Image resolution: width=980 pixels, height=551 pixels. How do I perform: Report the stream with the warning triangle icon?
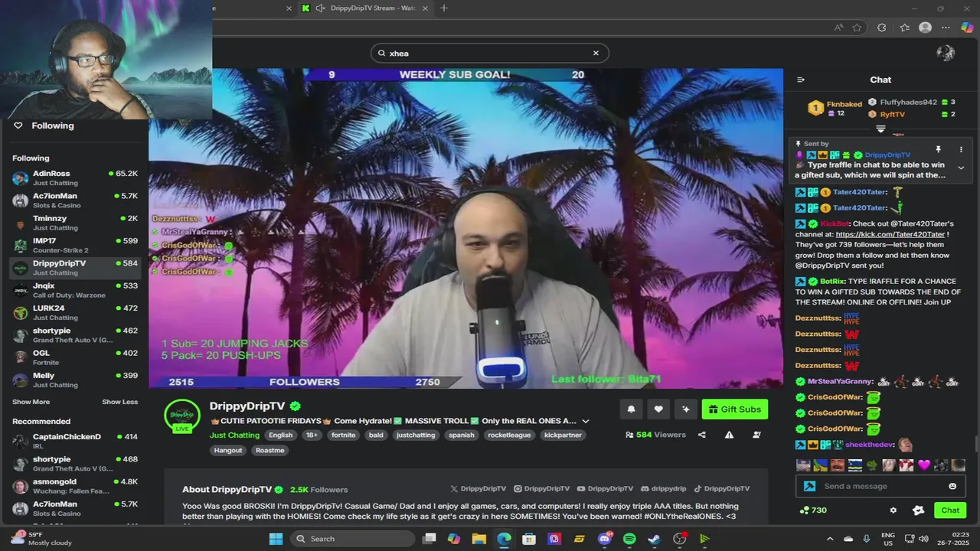click(729, 435)
